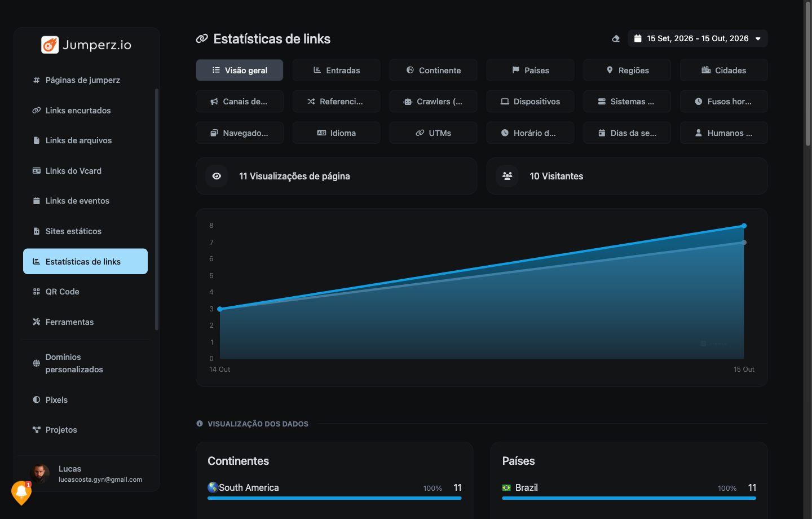The image size is (812, 519).
Task: Switch to the Dispositivos tab
Action: 530,102
